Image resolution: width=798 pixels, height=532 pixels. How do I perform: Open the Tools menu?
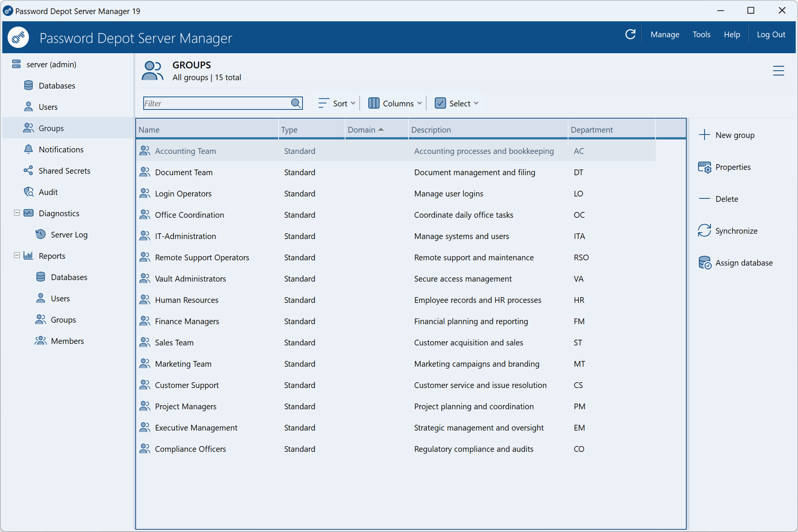[x=701, y=34]
